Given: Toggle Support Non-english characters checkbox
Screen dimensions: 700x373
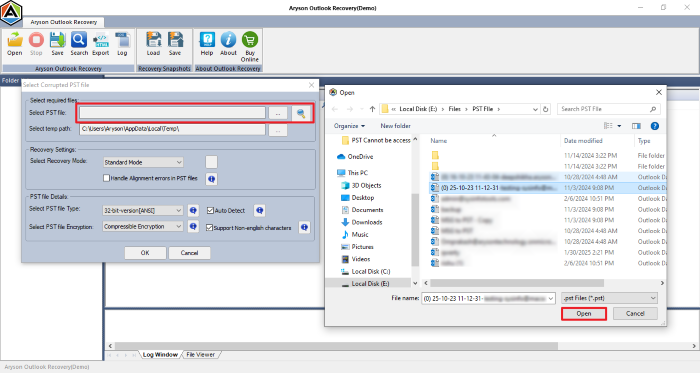Looking at the screenshot, I should point(209,228).
